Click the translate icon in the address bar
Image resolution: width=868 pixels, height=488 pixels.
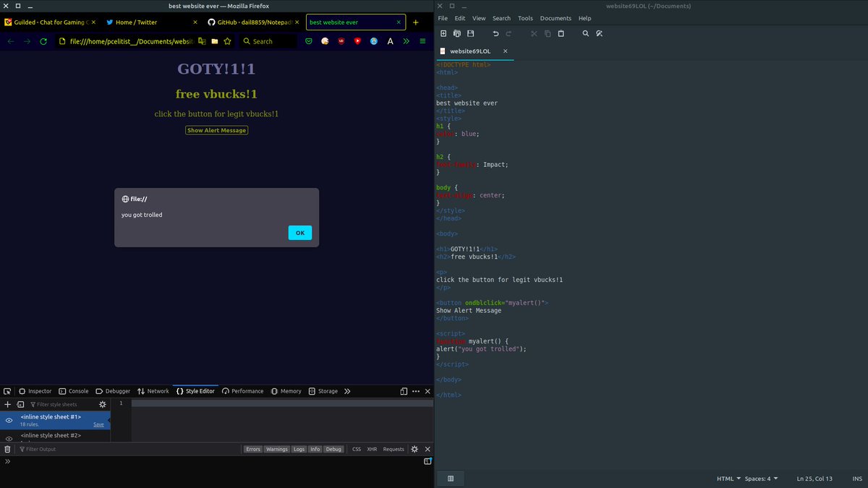[202, 41]
